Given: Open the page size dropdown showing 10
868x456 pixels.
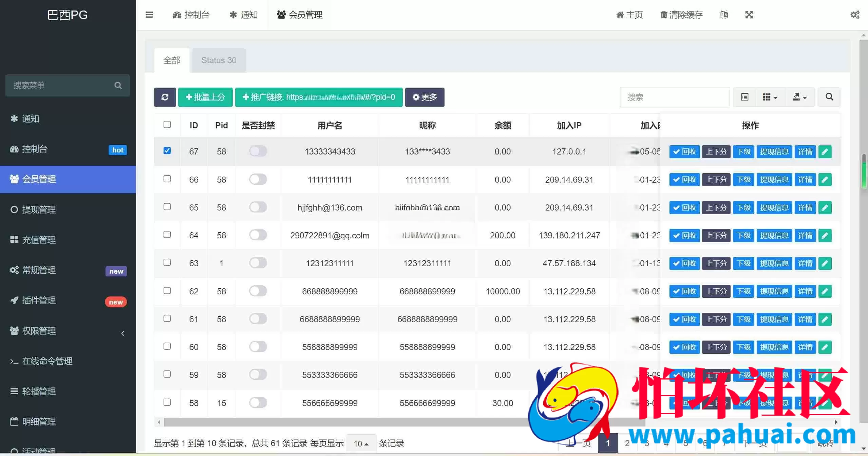Looking at the screenshot, I should [361, 443].
